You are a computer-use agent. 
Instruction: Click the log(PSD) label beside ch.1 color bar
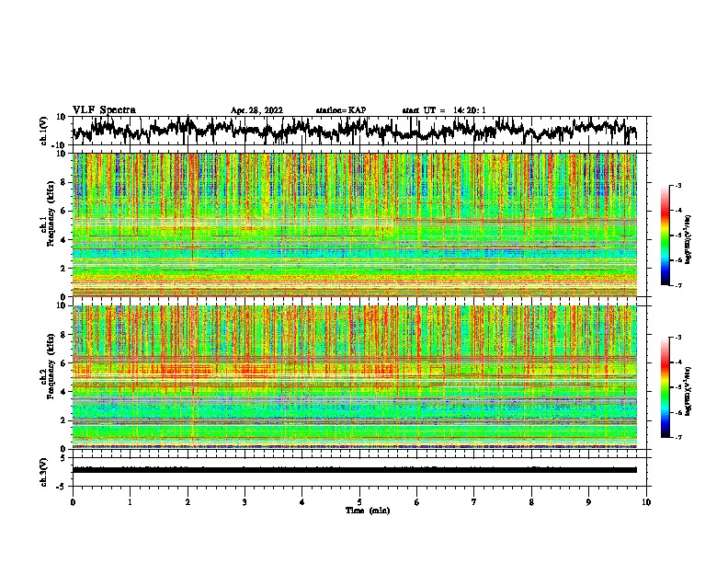(x=688, y=239)
